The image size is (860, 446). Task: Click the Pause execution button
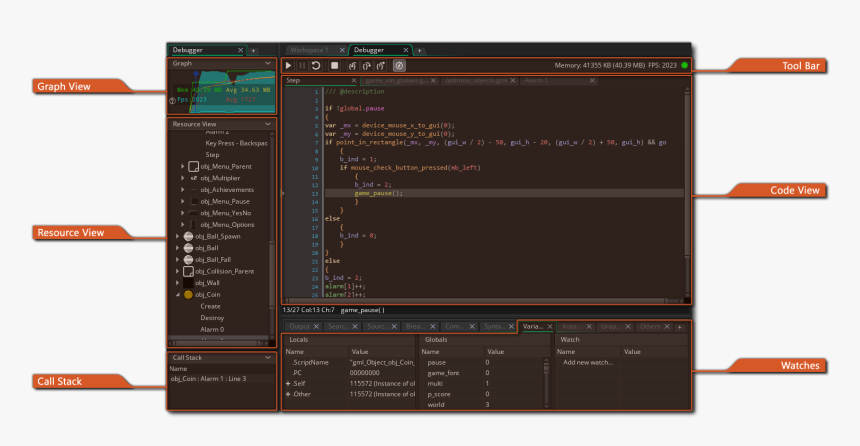pyautogui.click(x=302, y=65)
